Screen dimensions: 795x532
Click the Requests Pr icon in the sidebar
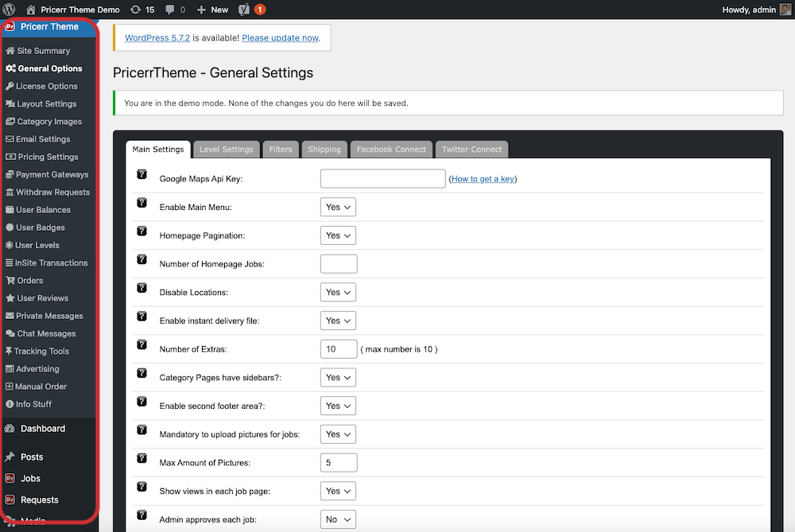click(10, 499)
